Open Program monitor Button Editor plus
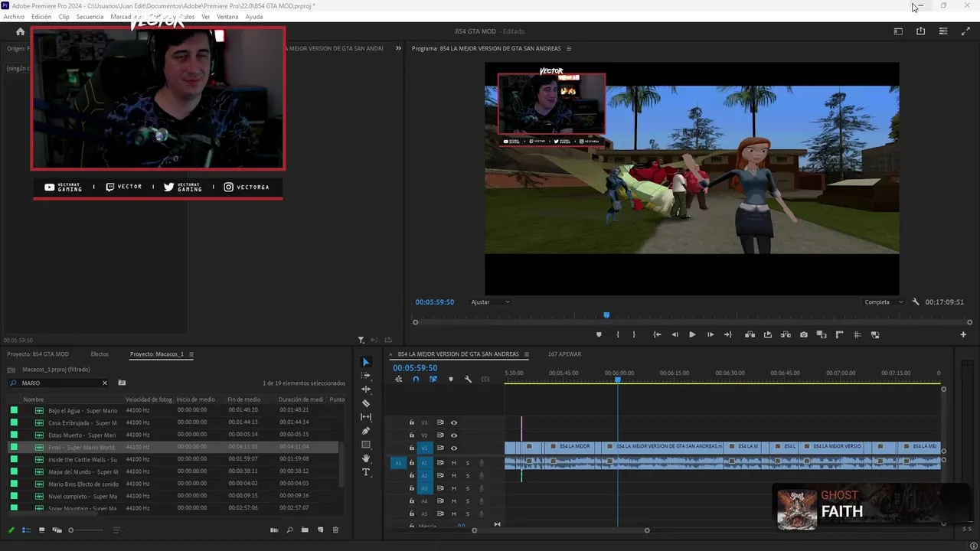 click(963, 334)
